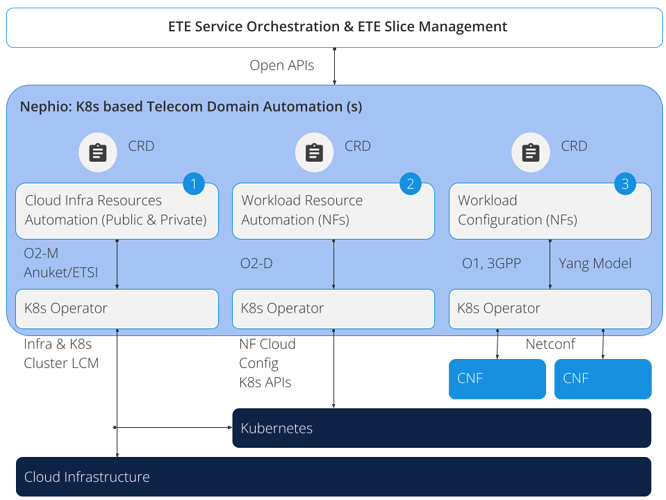Click the Yang Model label
Screen dimensions: 666x500
pyautogui.click(x=595, y=263)
